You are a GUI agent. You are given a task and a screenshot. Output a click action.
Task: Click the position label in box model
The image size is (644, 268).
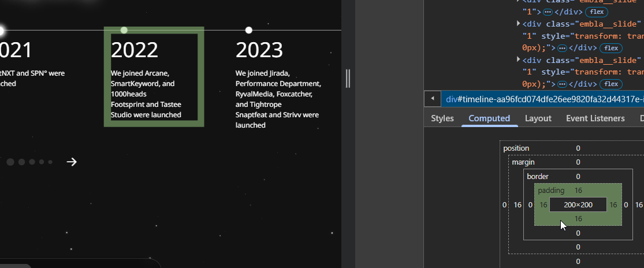(516, 148)
